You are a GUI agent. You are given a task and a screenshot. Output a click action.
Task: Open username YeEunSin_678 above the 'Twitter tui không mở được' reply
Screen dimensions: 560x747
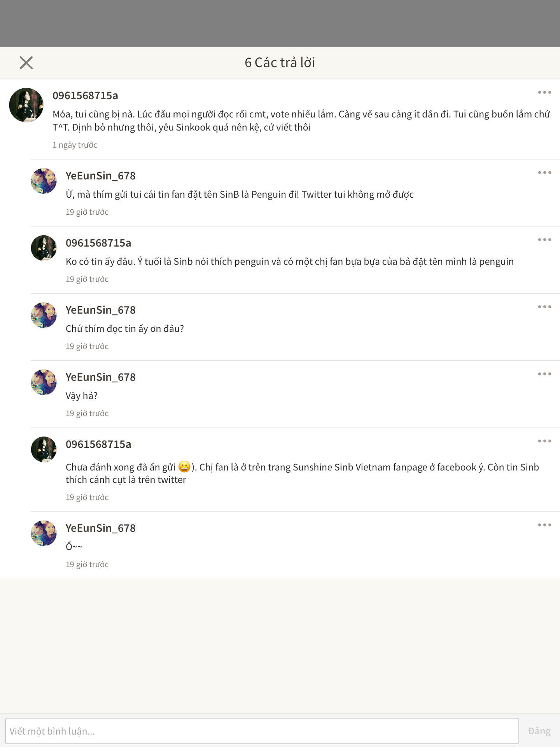(x=100, y=176)
